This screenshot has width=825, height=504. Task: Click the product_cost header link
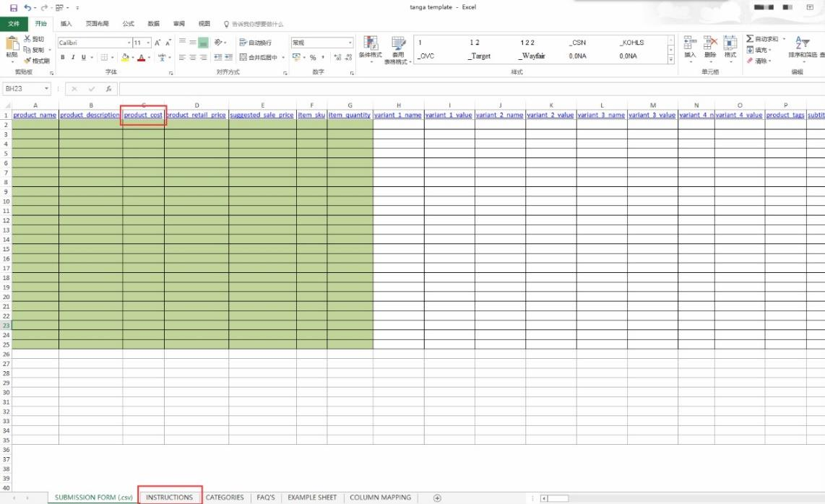[143, 115]
